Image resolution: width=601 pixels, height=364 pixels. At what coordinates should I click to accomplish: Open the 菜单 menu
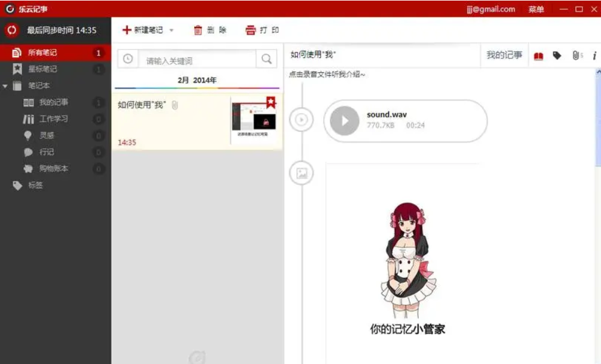click(538, 9)
